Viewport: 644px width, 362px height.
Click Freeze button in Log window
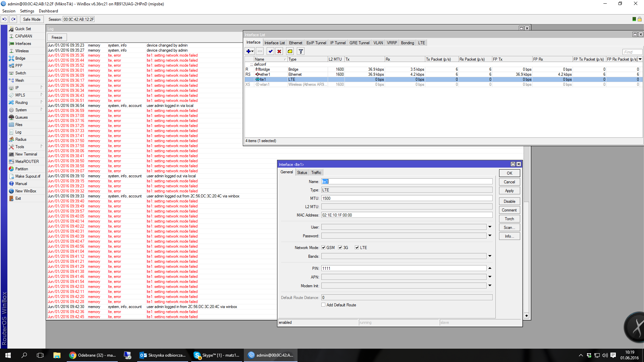click(x=57, y=38)
